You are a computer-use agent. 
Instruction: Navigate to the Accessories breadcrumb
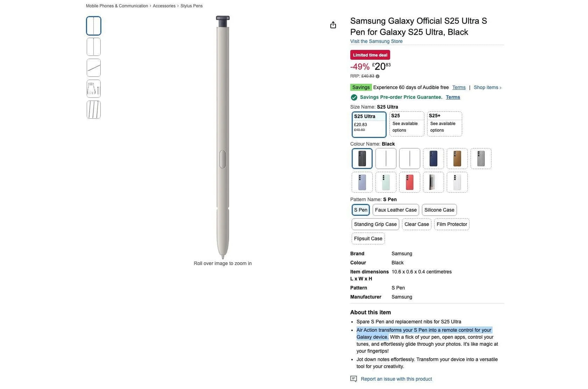[164, 6]
